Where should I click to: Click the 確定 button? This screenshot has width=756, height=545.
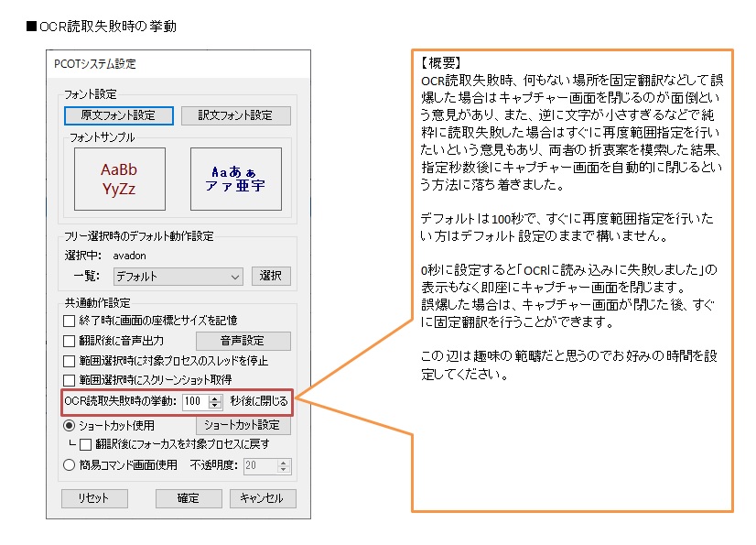[189, 498]
